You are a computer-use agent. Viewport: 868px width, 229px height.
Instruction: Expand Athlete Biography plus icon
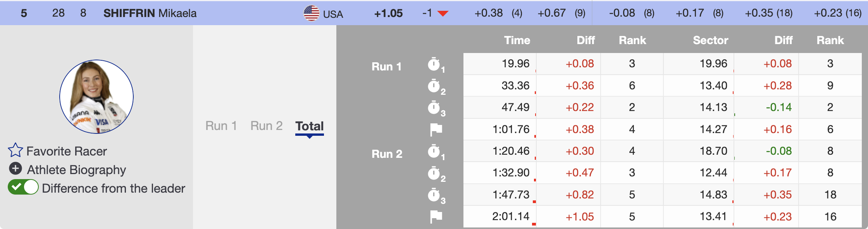[x=15, y=169]
